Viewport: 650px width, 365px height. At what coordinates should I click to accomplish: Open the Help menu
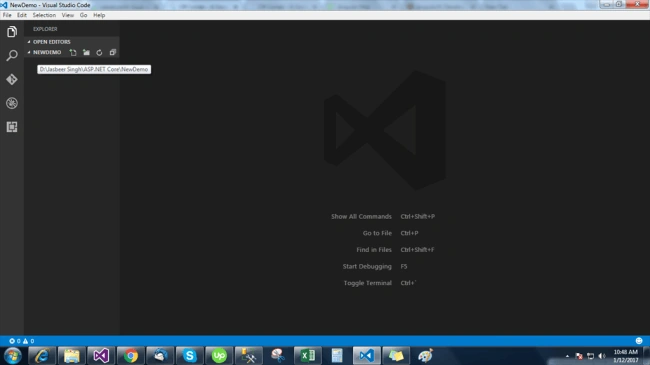[99, 15]
